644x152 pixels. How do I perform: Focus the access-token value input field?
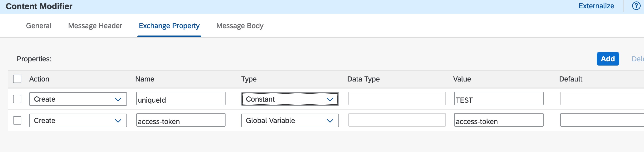point(499,120)
